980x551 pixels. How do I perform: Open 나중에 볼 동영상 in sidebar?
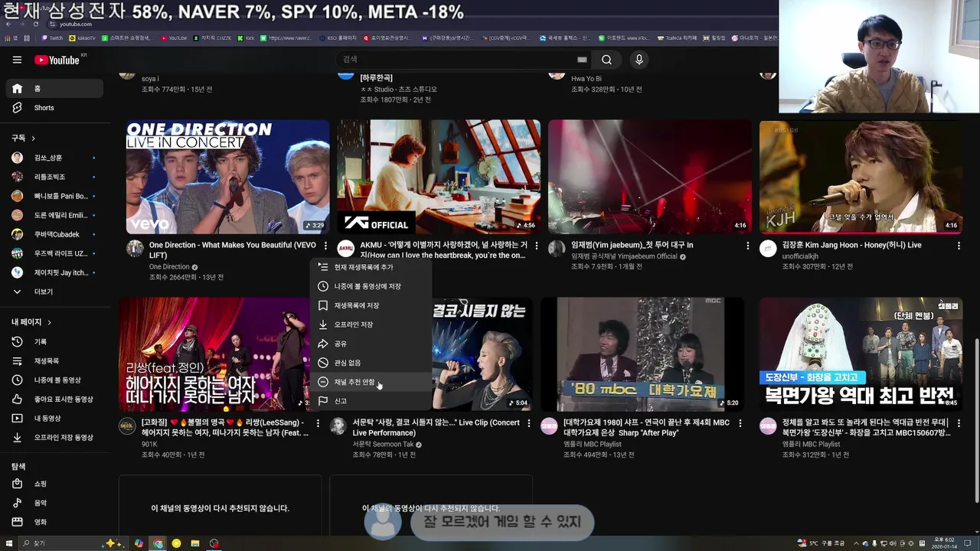pos(54,380)
